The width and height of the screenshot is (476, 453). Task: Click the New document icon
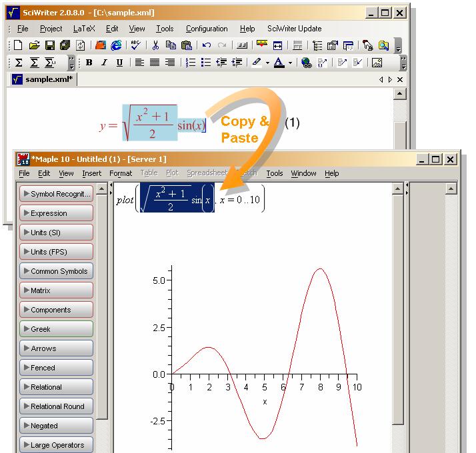(18, 46)
